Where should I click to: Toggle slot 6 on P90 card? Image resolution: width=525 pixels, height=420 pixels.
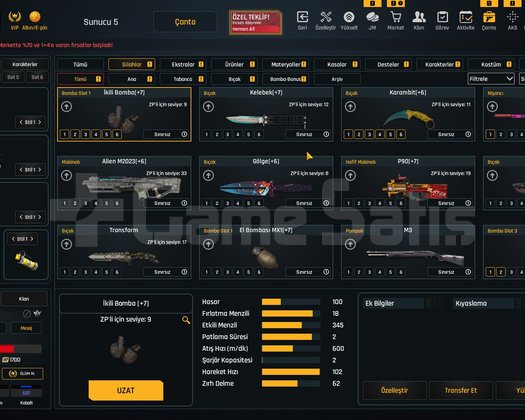[401, 203]
